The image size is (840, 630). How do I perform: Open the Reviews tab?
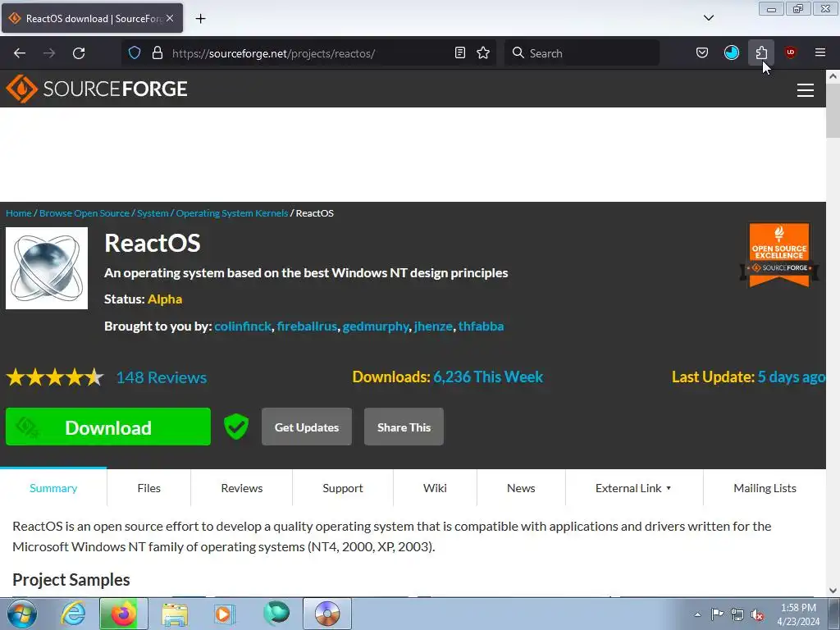point(242,488)
